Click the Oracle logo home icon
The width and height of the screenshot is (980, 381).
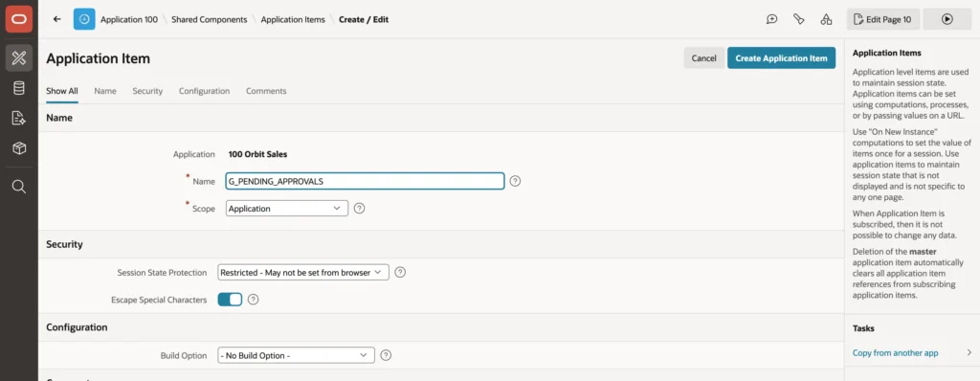(19, 19)
